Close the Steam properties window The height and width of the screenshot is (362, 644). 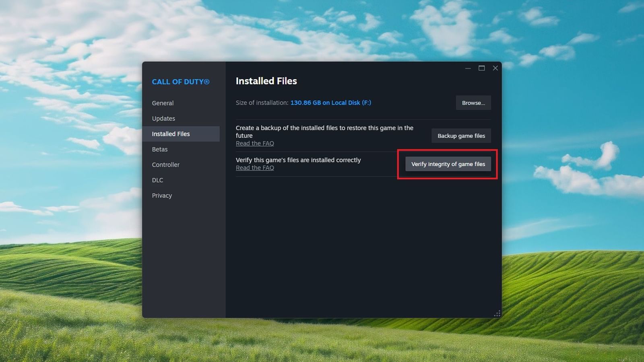[495, 68]
